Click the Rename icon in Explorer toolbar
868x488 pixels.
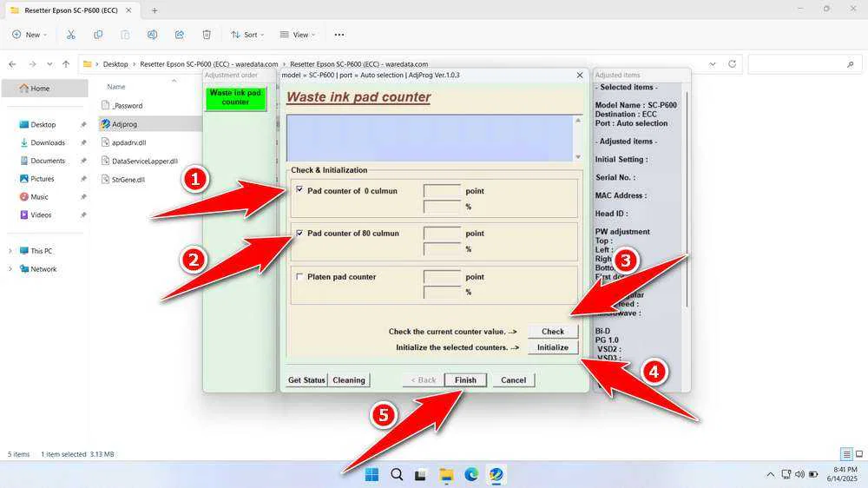[152, 35]
